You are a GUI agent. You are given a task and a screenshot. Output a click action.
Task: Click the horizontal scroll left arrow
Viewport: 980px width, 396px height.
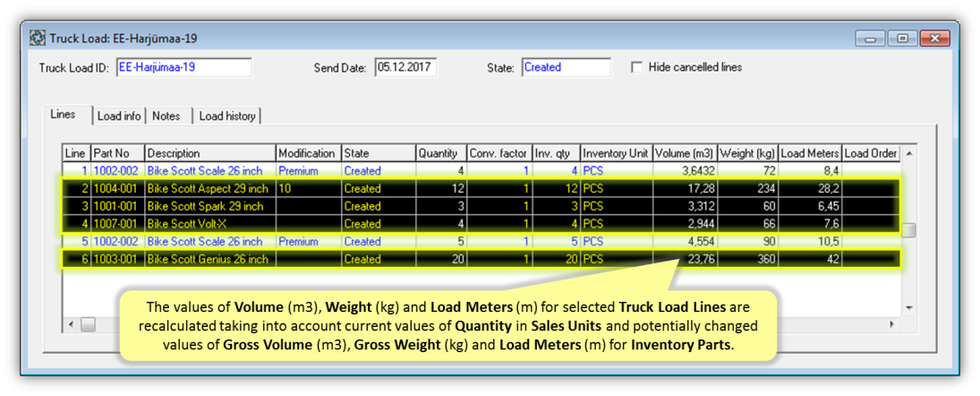pos(71,324)
